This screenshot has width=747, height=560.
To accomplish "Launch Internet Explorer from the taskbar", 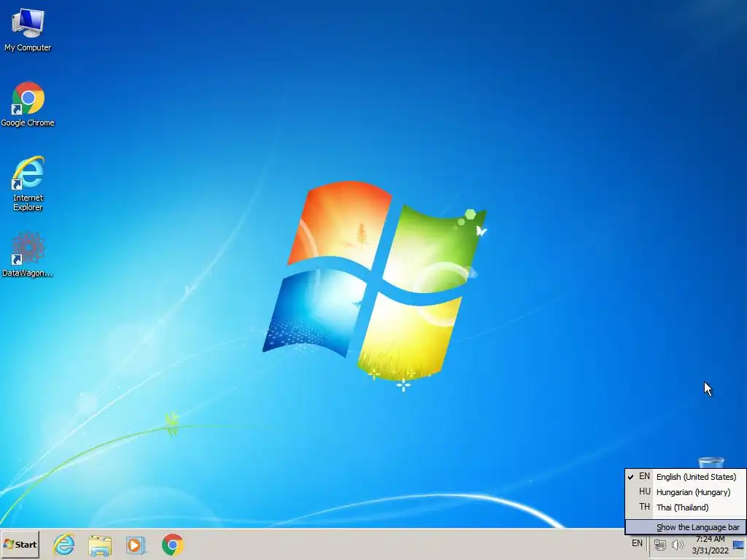I will coord(64,544).
